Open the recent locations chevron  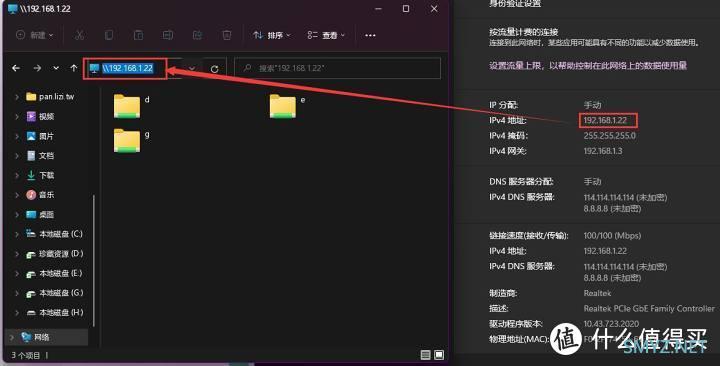56,68
